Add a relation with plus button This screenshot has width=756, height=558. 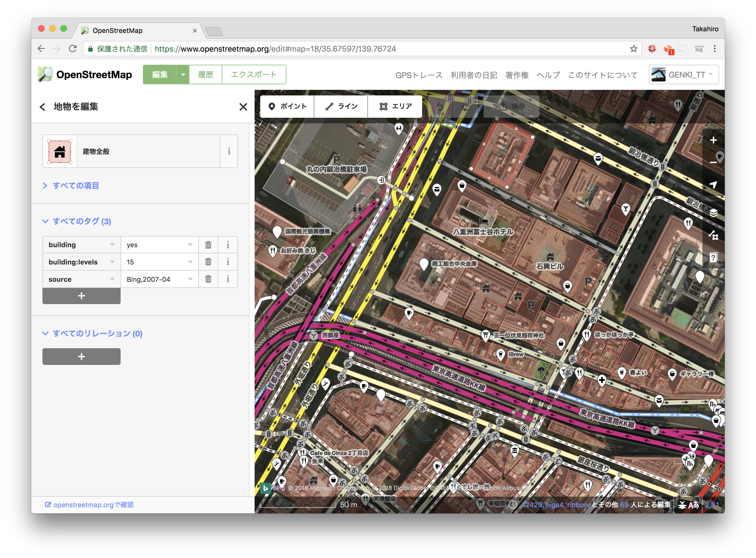(82, 357)
